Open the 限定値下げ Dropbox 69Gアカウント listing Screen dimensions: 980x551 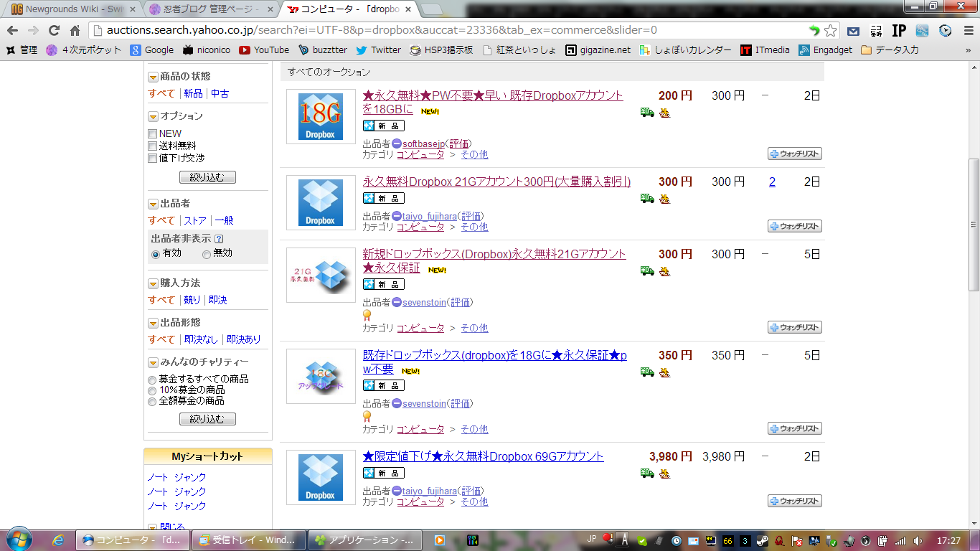click(x=484, y=456)
